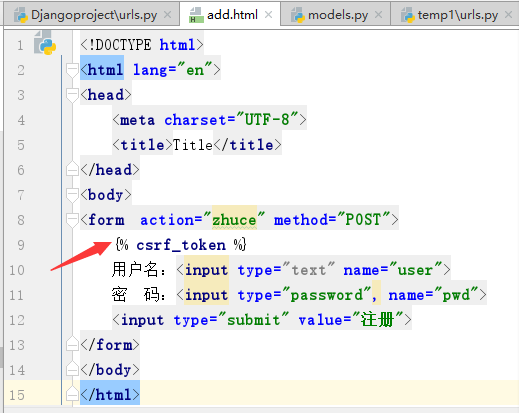Click line number 12 in the gutter

click(x=17, y=320)
